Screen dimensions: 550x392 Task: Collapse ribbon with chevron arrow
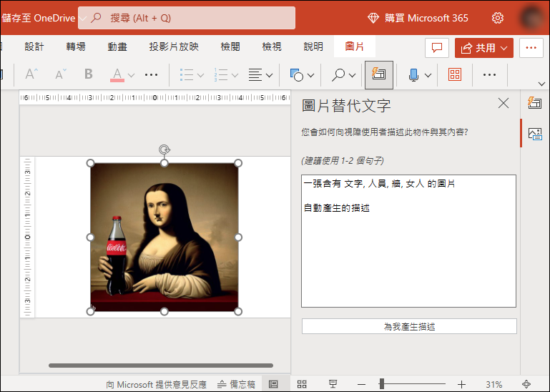(541, 84)
